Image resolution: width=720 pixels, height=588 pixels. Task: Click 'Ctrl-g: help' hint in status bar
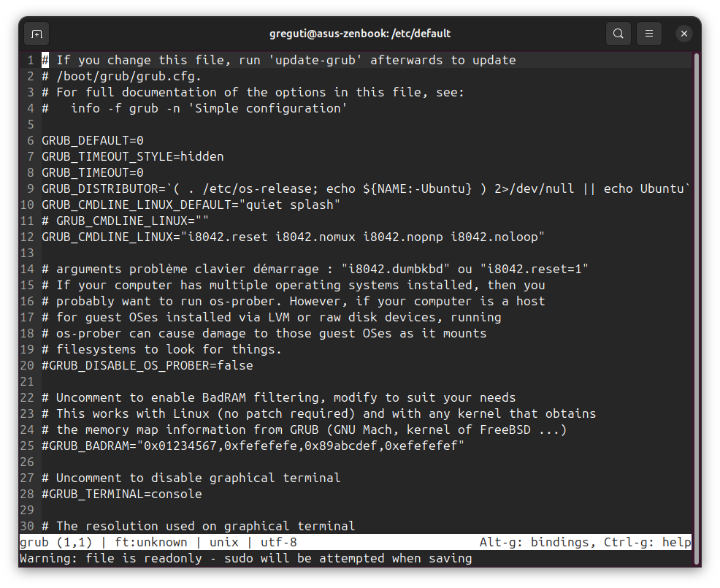coord(647,543)
